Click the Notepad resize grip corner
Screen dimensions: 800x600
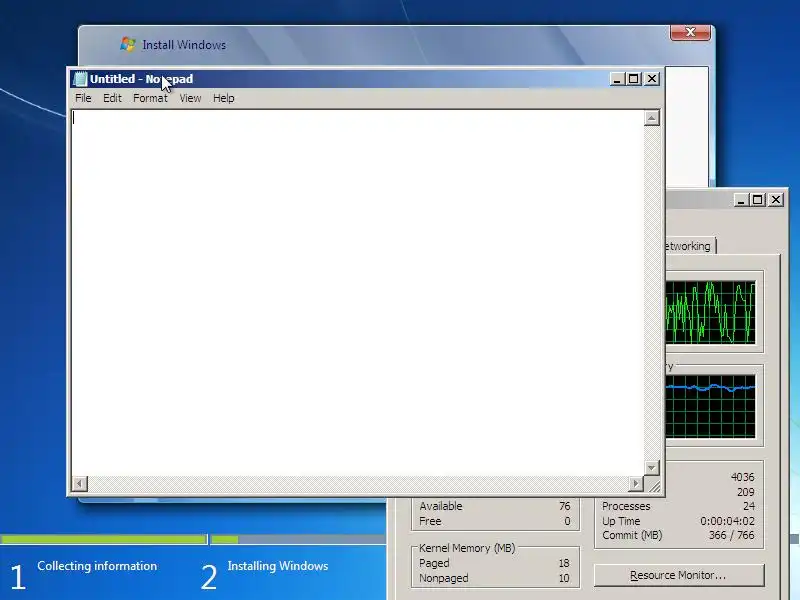pos(653,485)
